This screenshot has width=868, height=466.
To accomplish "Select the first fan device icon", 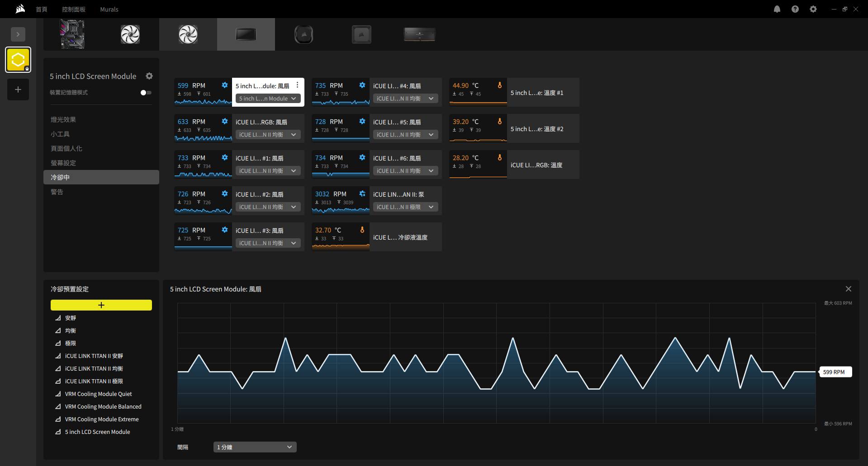I will coord(130,34).
